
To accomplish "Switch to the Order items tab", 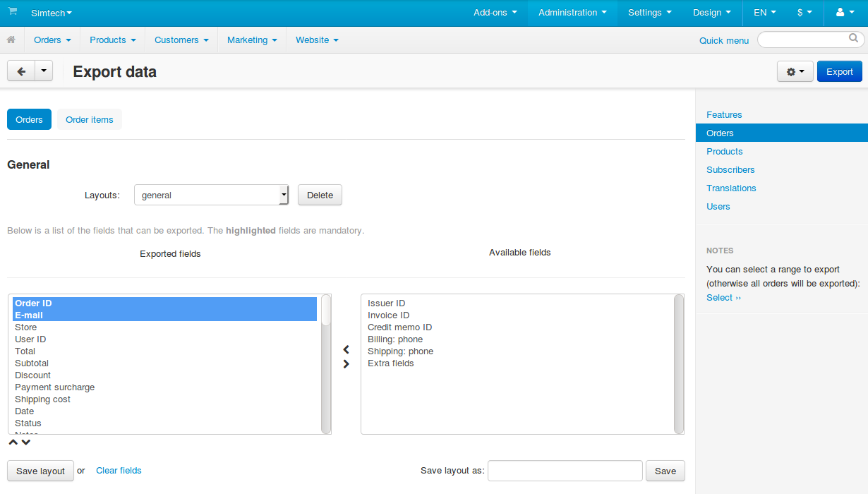I will click(x=90, y=119).
